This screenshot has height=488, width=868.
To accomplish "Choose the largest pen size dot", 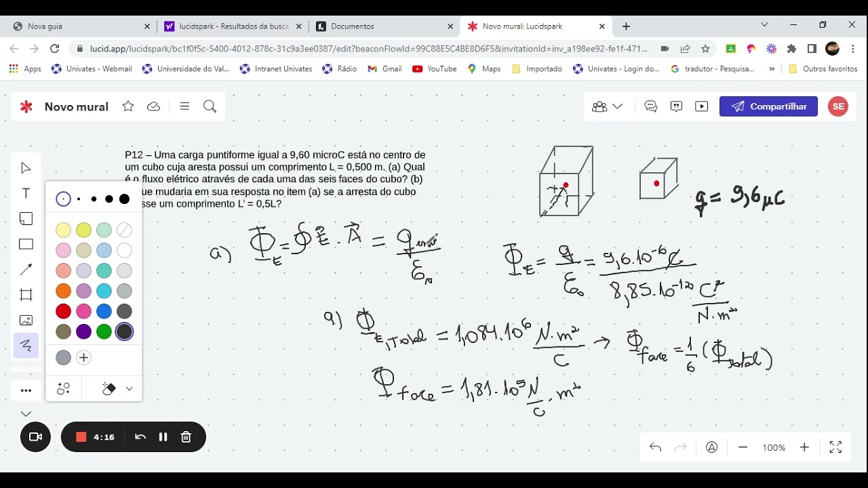I will click(x=124, y=199).
